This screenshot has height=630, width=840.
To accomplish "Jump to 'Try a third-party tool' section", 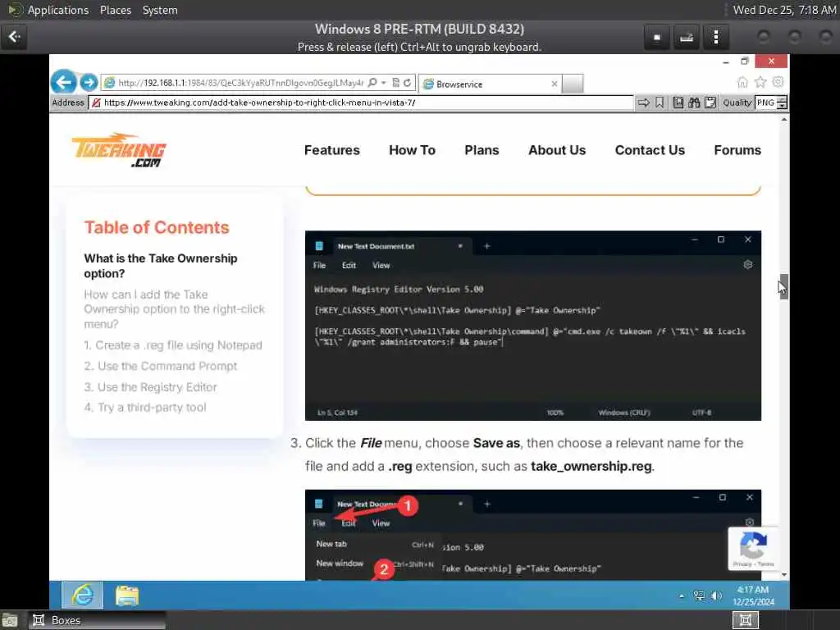I will [x=145, y=407].
